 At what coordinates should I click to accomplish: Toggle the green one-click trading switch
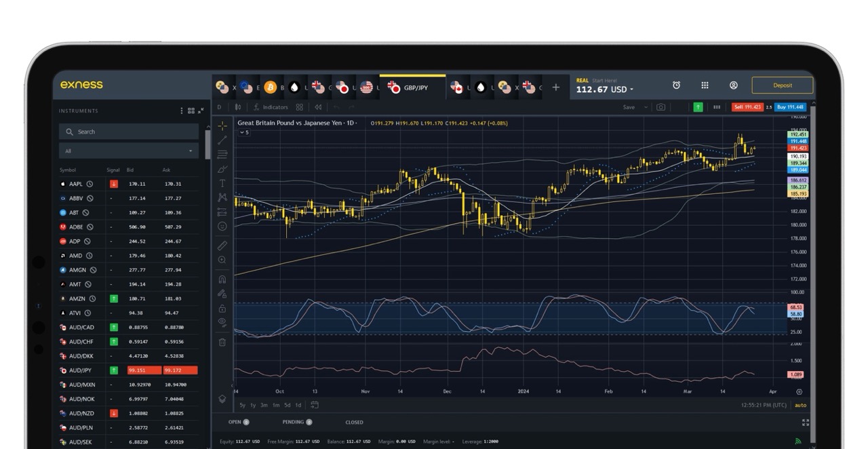click(x=698, y=107)
